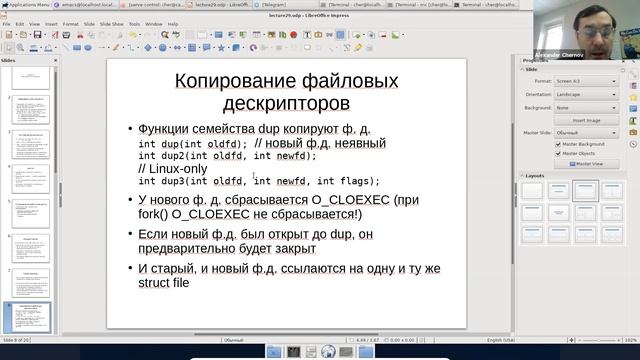Save the presentation with the floppy icon

tap(37, 35)
